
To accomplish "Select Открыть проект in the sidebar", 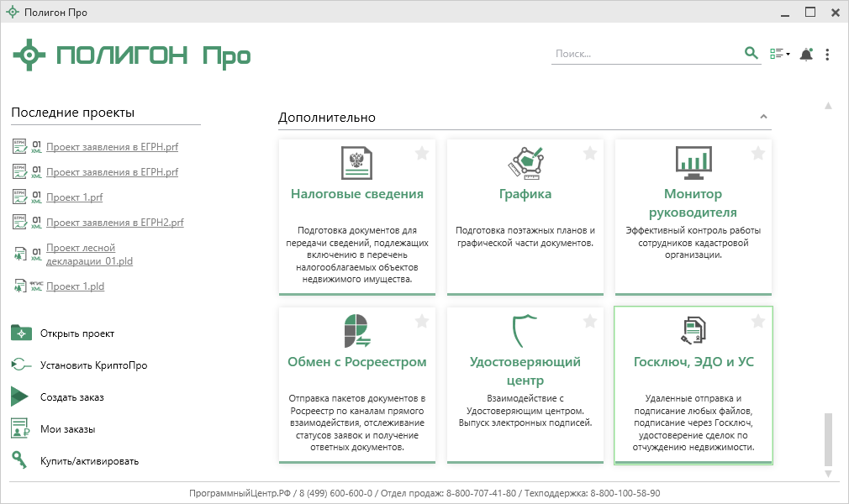I will coord(76,333).
